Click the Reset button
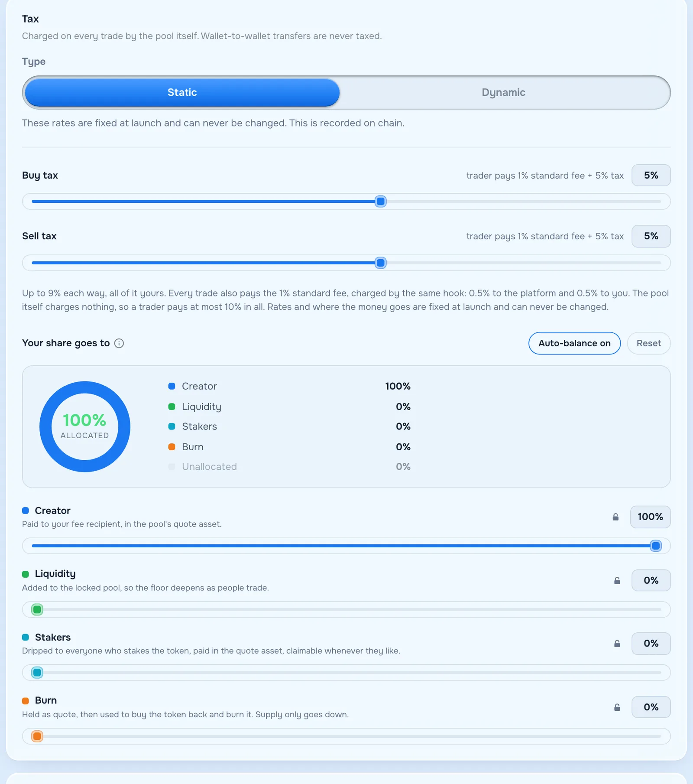 tap(649, 343)
